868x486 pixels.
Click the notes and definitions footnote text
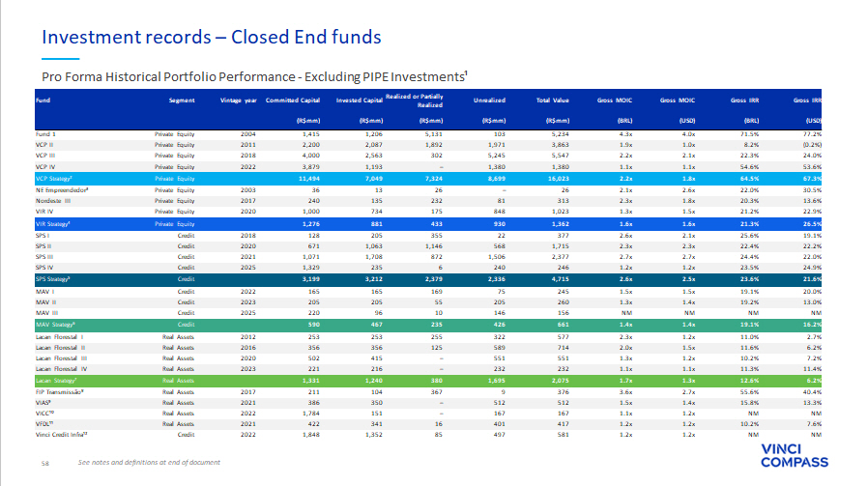click(x=149, y=462)
